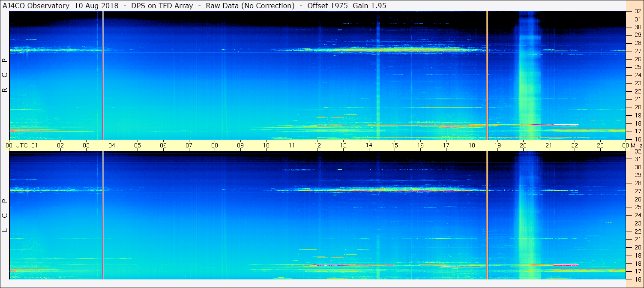The image size is (644, 288).
Task: Click the "R C P" panel label
Action: 5,75
